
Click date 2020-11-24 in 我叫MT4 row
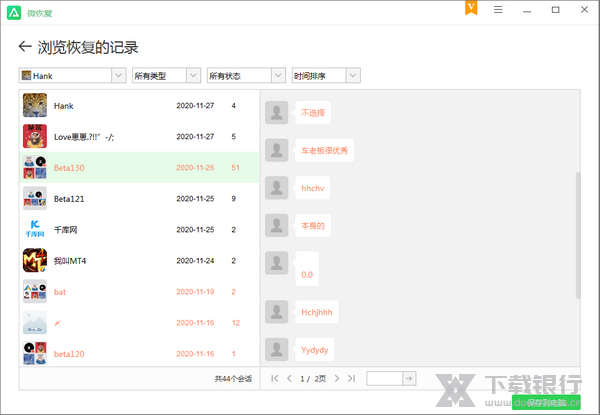195,260
